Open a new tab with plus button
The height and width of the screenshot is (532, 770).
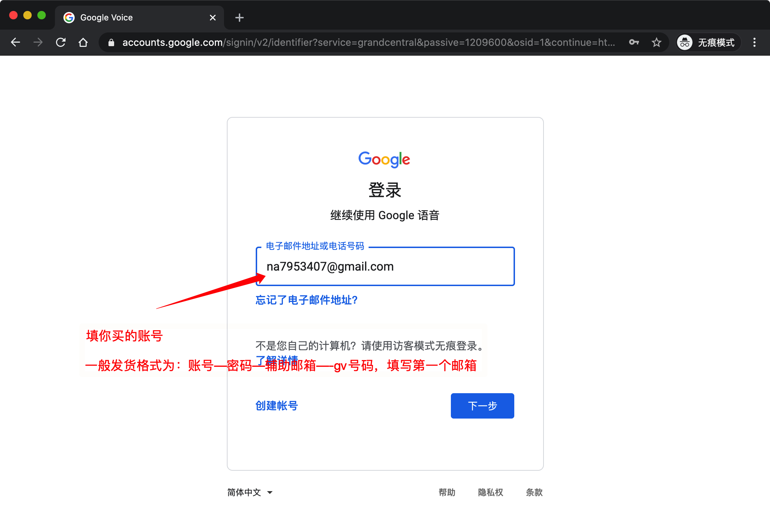click(240, 18)
